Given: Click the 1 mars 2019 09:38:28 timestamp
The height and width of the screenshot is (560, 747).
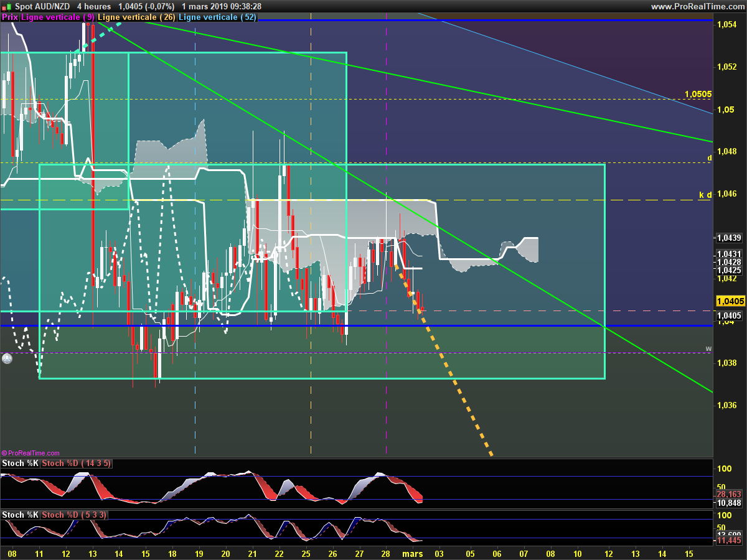Looking at the screenshot, I should [222, 6].
